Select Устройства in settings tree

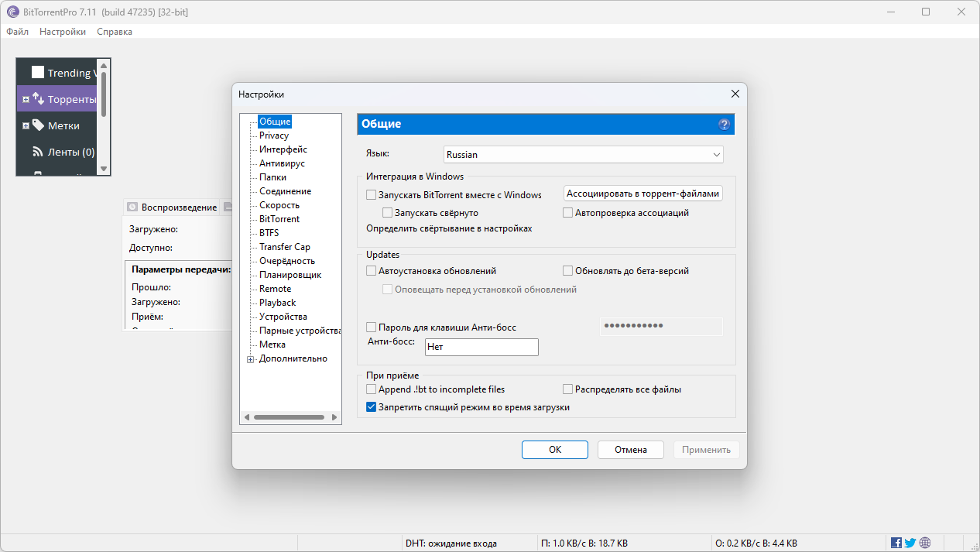(x=283, y=317)
